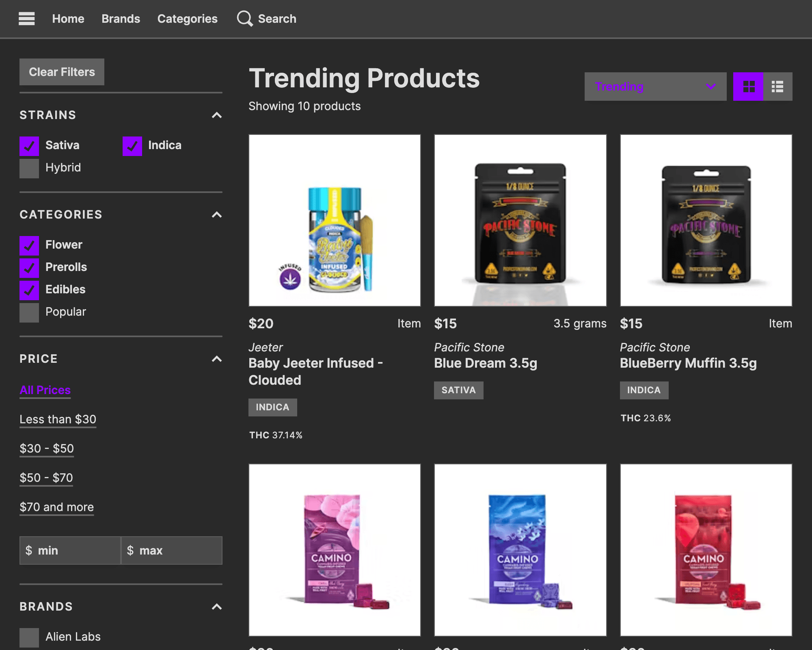
Task: Check the Popular category checkbox
Action: (x=29, y=312)
